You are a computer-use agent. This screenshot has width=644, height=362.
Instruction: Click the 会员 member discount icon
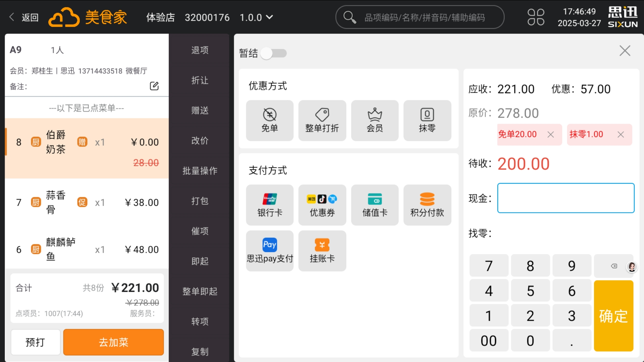(375, 120)
